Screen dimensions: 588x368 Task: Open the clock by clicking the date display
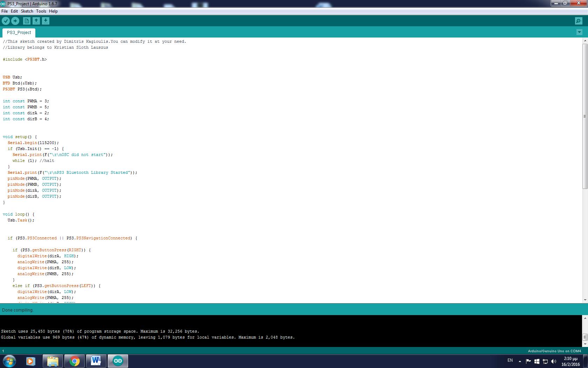click(x=570, y=361)
